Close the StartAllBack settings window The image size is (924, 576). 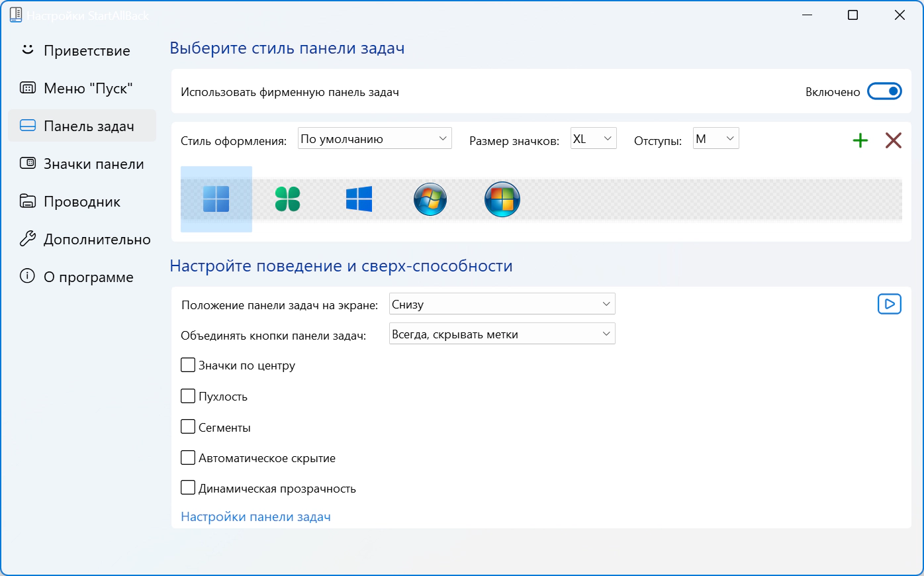[x=900, y=15]
